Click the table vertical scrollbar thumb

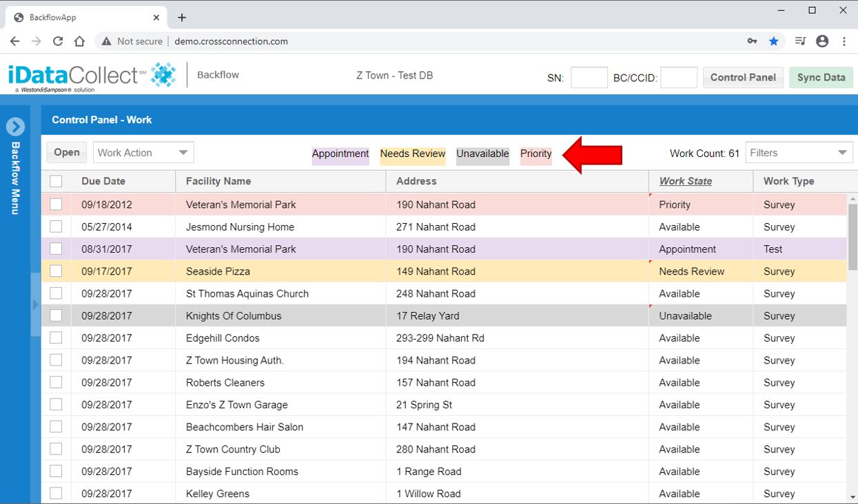(852, 238)
